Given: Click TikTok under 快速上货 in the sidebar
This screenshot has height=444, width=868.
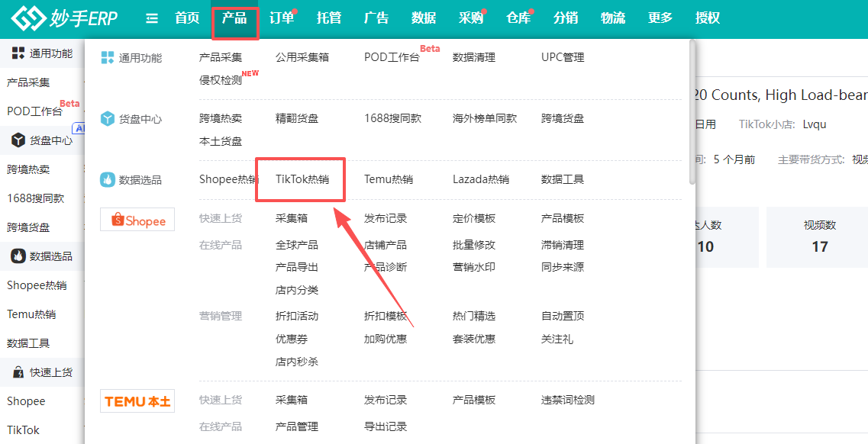Looking at the screenshot, I should (23, 430).
